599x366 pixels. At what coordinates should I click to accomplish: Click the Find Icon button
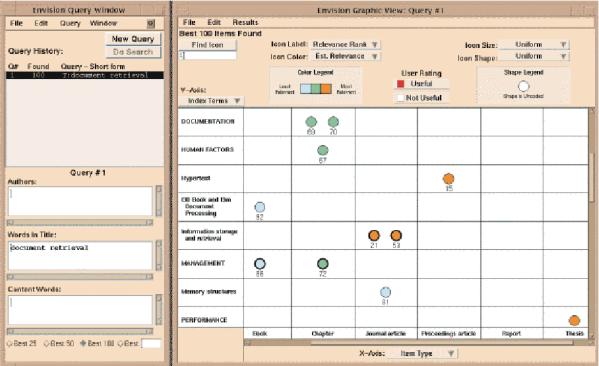[207, 45]
